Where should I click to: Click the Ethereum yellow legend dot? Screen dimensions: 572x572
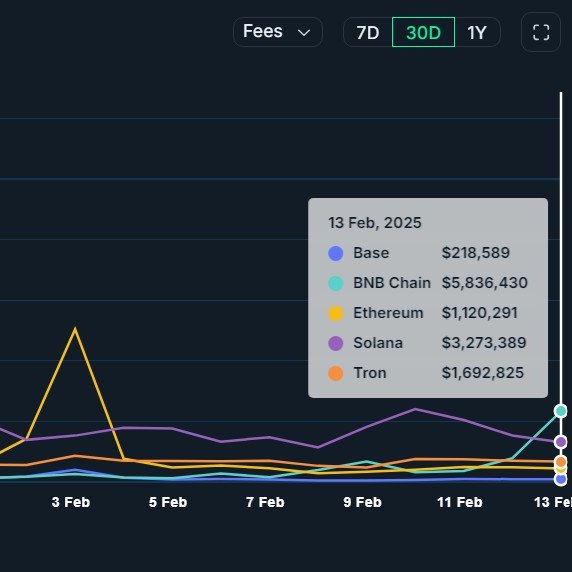(x=336, y=313)
